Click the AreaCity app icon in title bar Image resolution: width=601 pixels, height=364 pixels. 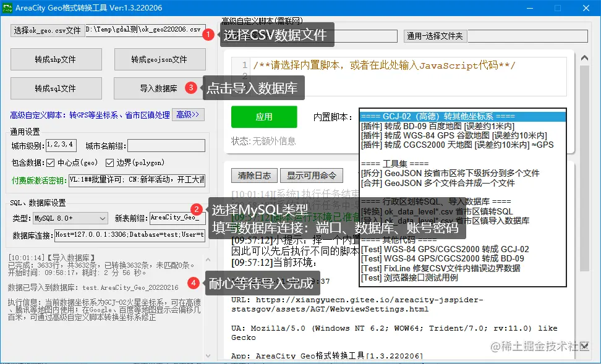pos(9,7)
